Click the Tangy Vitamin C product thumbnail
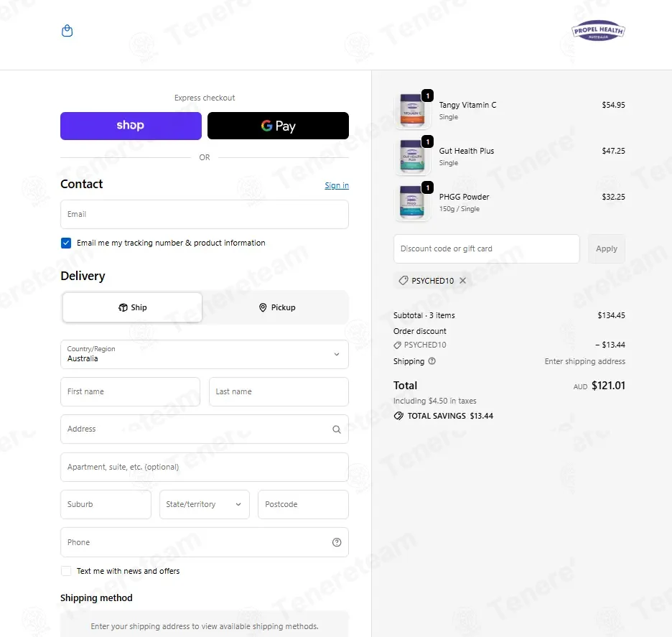 [x=412, y=110]
